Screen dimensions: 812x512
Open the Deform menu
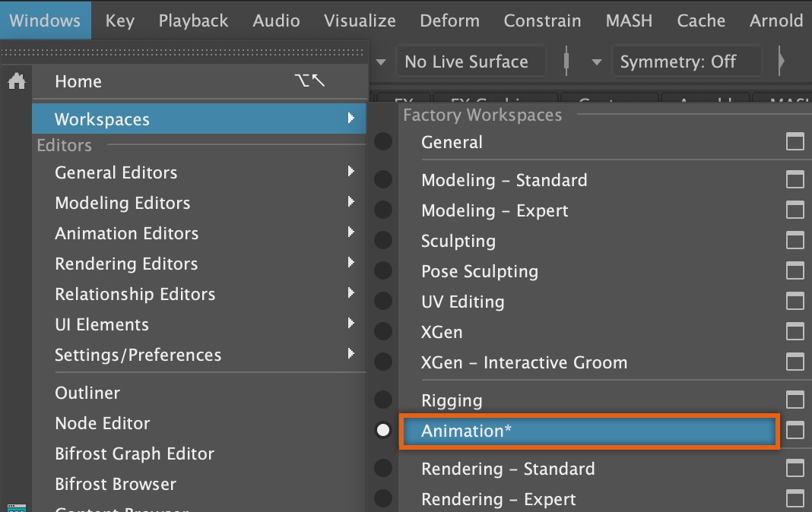click(x=449, y=21)
